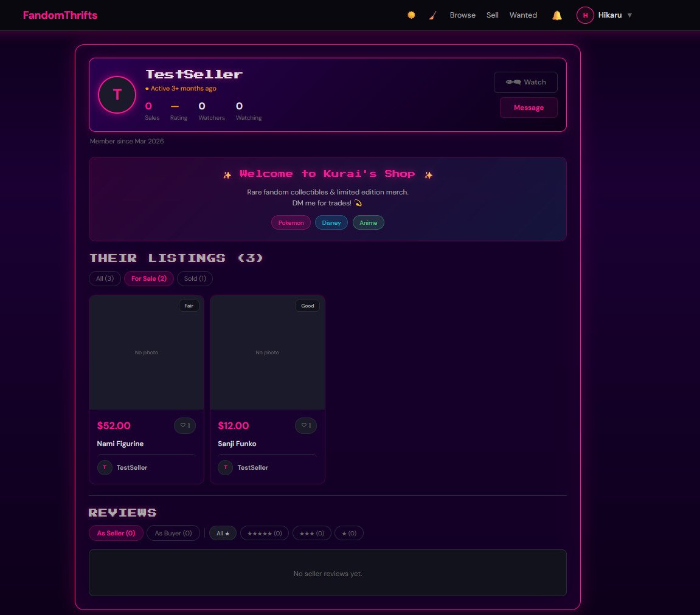Open Sanji Funko photo placeholder
The image size is (700, 615).
268,352
